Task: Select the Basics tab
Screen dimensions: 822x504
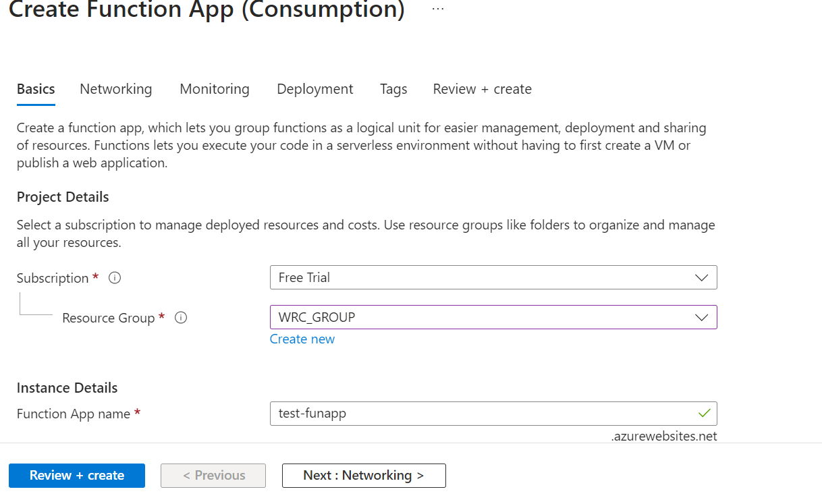Action: point(36,89)
